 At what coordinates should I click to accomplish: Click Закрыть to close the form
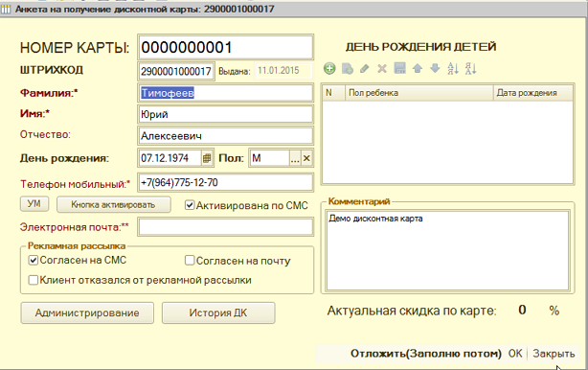[554, 354]
